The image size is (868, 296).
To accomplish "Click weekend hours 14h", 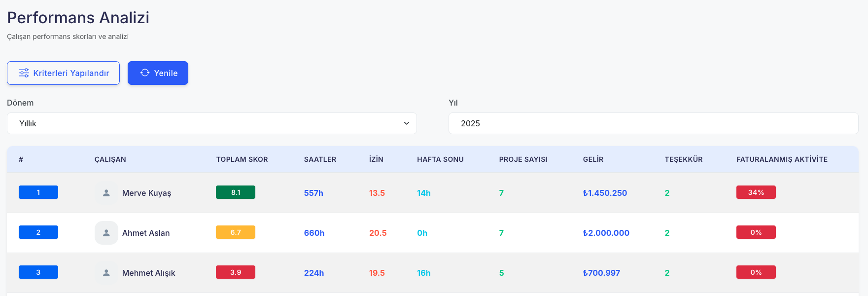I will coord(424,193).
